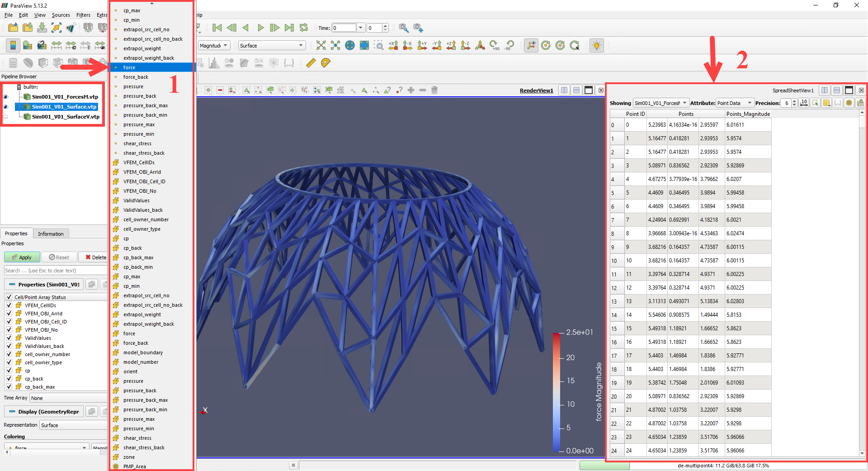Activate the Zoom to Box tool

pyautogui.click(x=379, y=45)
